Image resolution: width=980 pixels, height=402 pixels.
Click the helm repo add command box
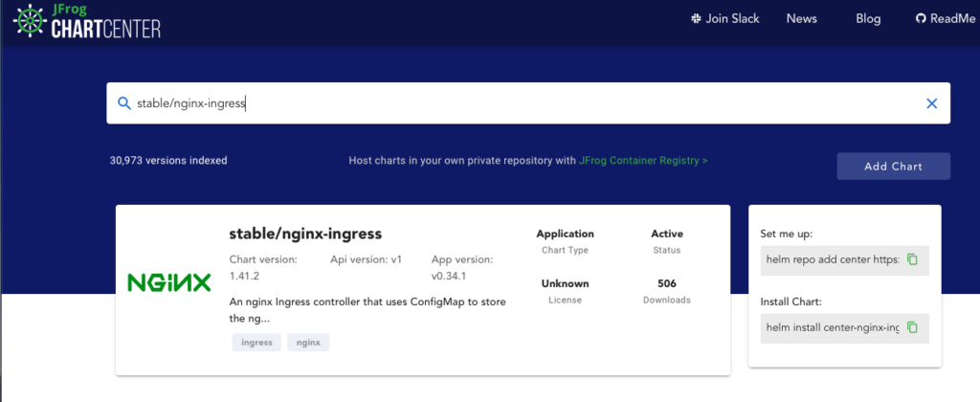point(833,259)
